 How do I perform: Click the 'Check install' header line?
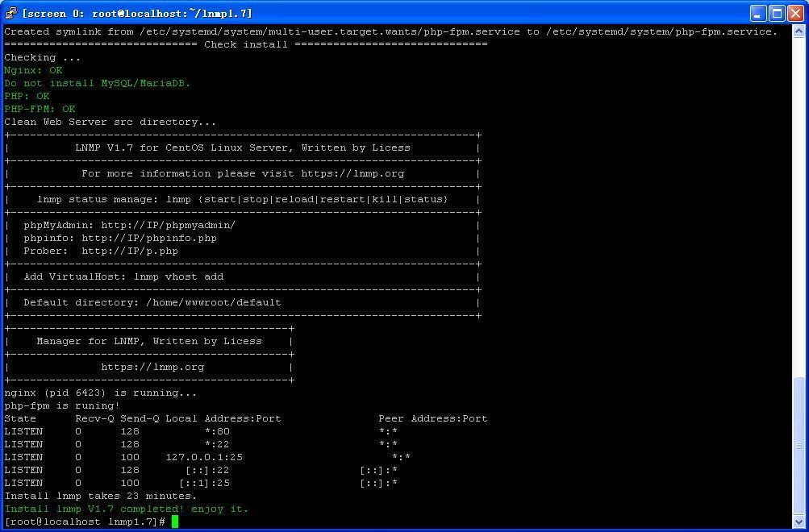tap(245, 44)
